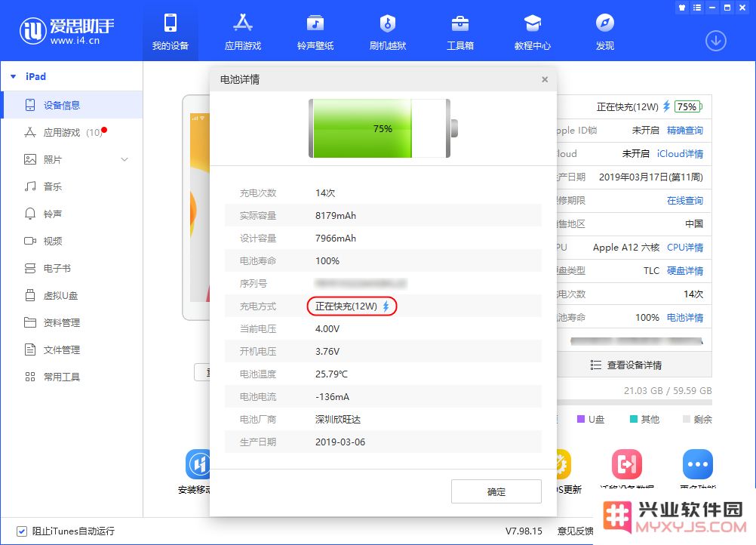
Task: Close the 电池详情 dialog
Action: coord(544,79)
